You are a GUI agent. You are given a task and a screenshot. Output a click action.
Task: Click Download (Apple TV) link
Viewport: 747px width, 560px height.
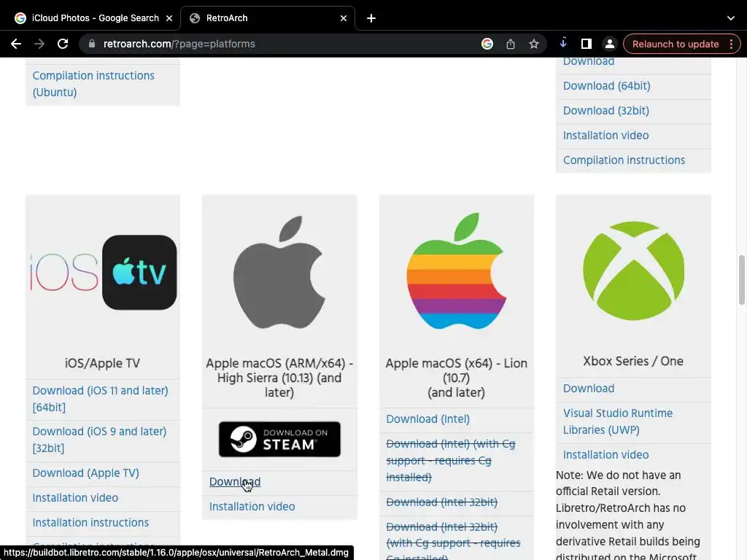pos(86,472)
